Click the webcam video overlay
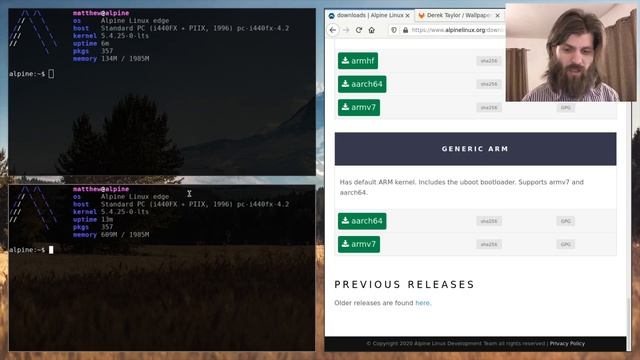 click(x=571, y=52)
